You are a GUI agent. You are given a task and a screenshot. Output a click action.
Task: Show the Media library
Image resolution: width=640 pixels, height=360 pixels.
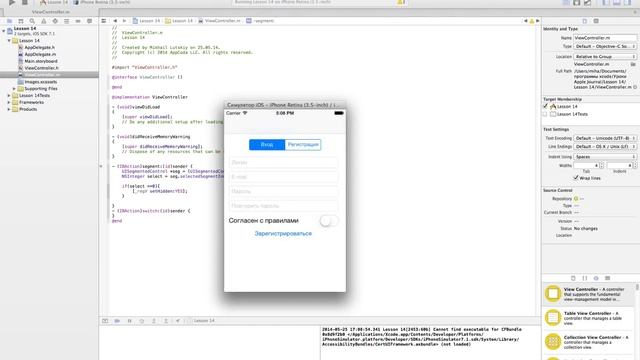[x=607, y=278]
